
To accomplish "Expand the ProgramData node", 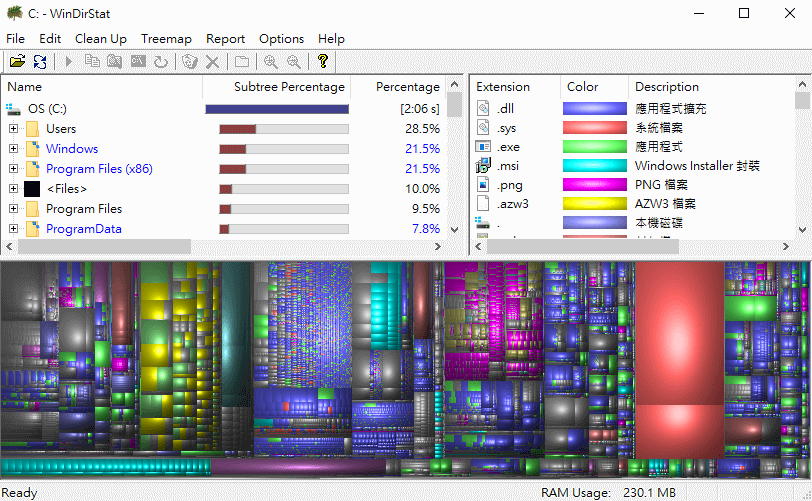I will coord(13,228).
